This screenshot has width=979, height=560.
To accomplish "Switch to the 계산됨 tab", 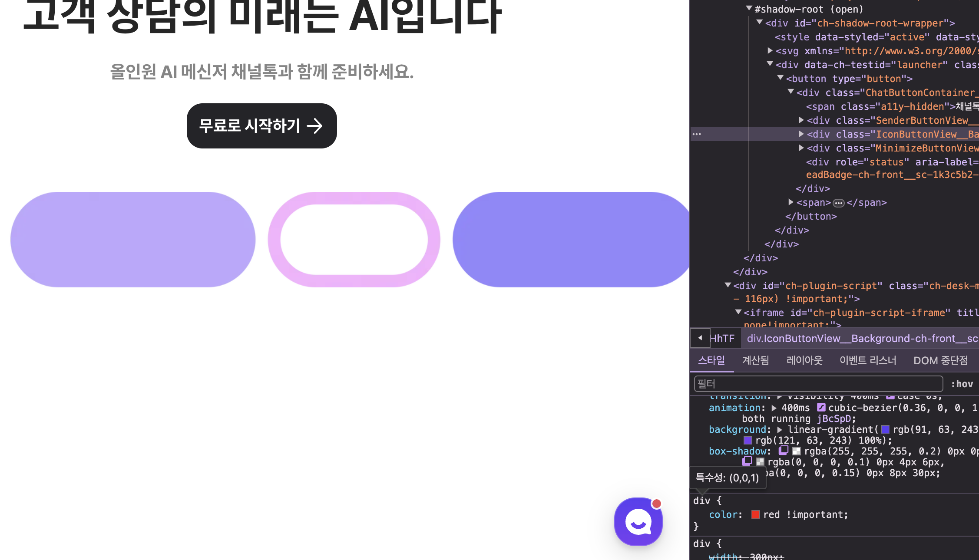I will click(755, 360).
